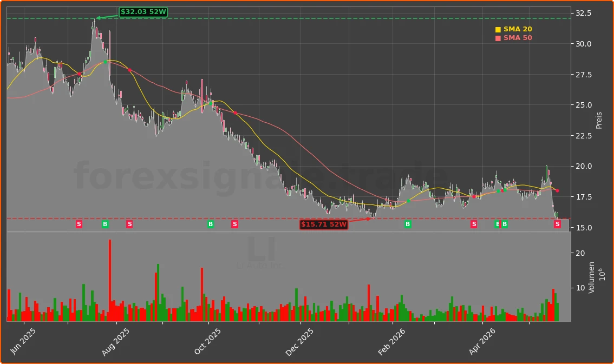Viewport: 614px width, 364px height.
Task: Click the 17.5 price axis tick
Action: pyautogui.click(x=584, y=197)
